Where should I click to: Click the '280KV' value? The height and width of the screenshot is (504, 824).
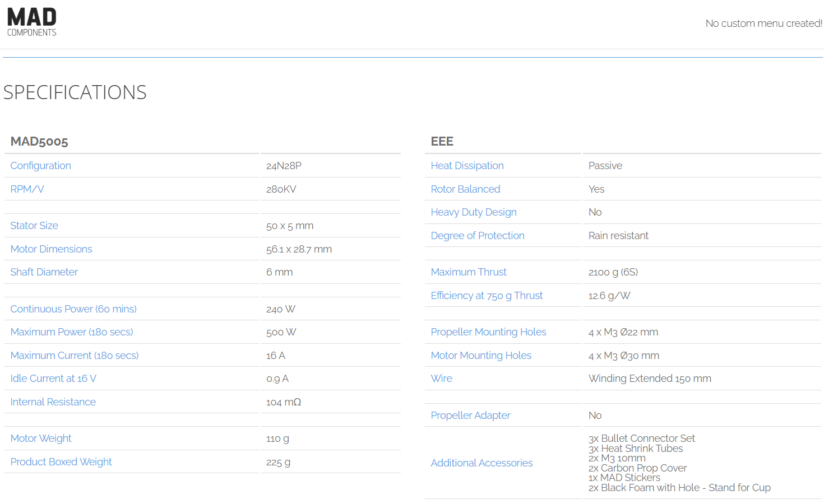click(281, 189)
